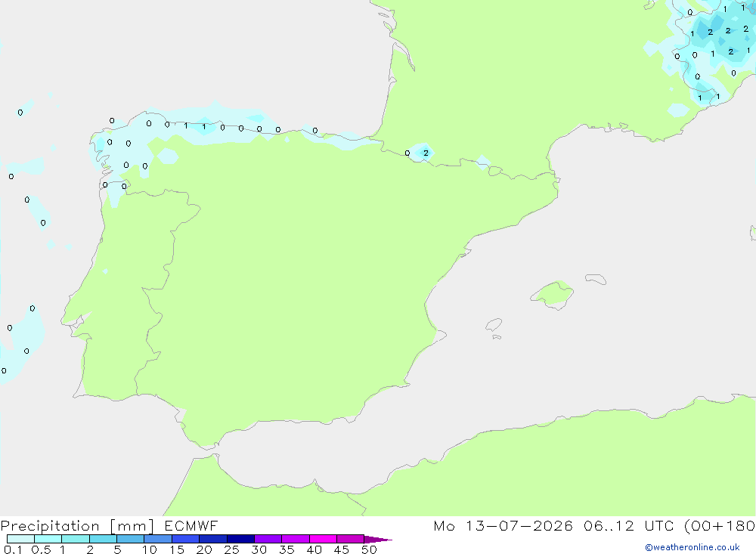Click the 2–5 mm legend color swatch
756x554 pixels.
coord(103,539)
